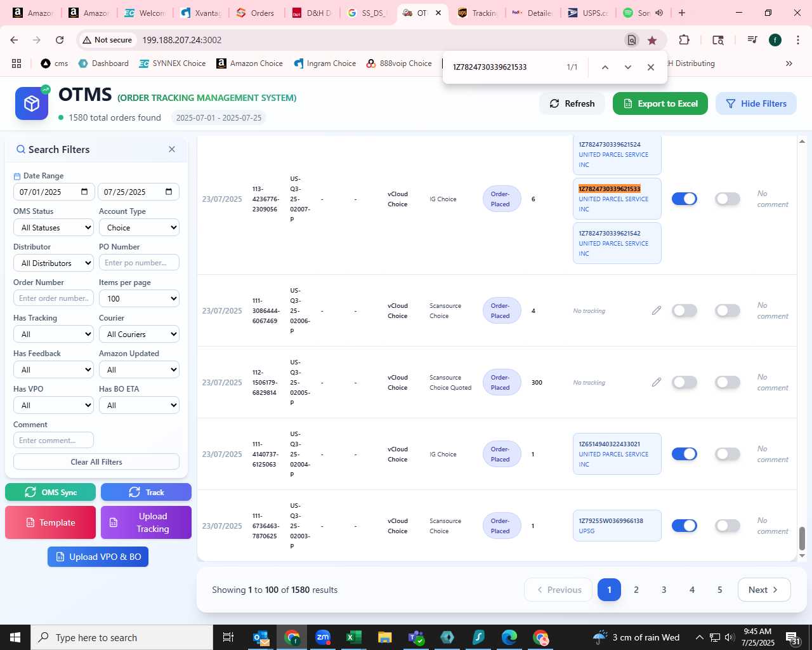The height and width of the screenshot is (650, 812).
Task: Open the OMS Status dropdown
Action: pyautogui.click(x=53, y=227)
